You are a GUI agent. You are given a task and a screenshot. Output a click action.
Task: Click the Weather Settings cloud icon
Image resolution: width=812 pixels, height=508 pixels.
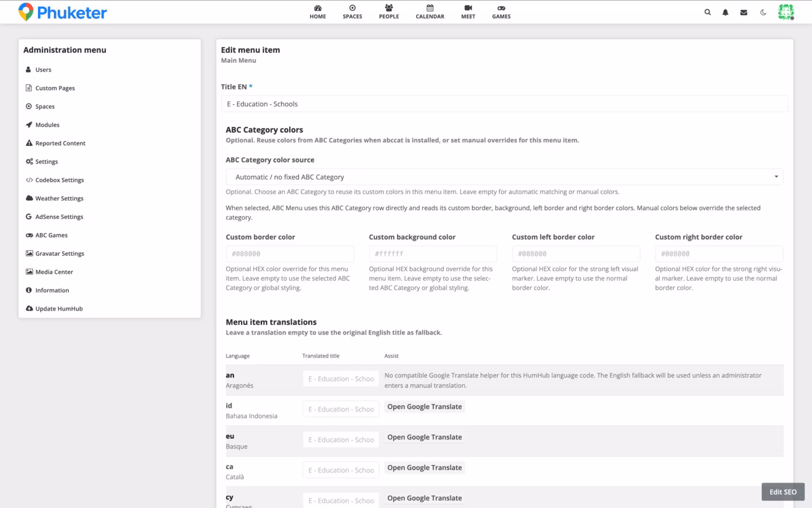click(x=29, y=199)
